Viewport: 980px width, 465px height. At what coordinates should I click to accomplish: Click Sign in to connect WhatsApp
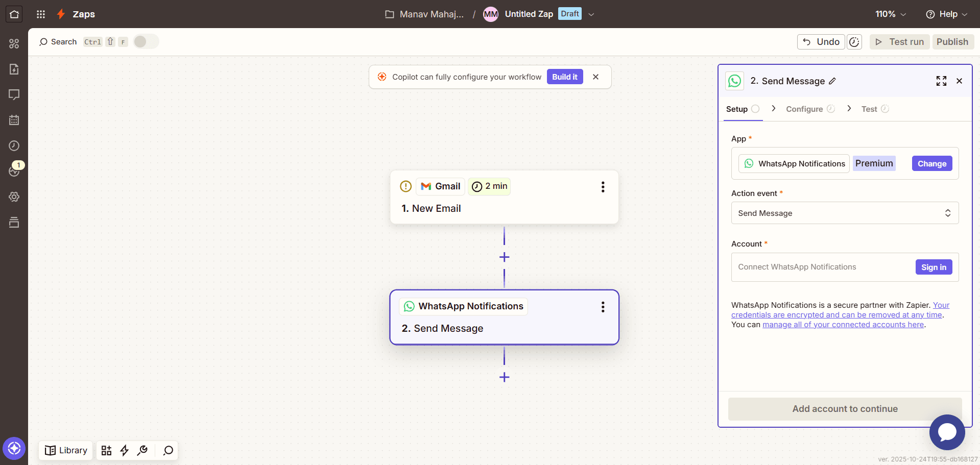pos(934,267)
